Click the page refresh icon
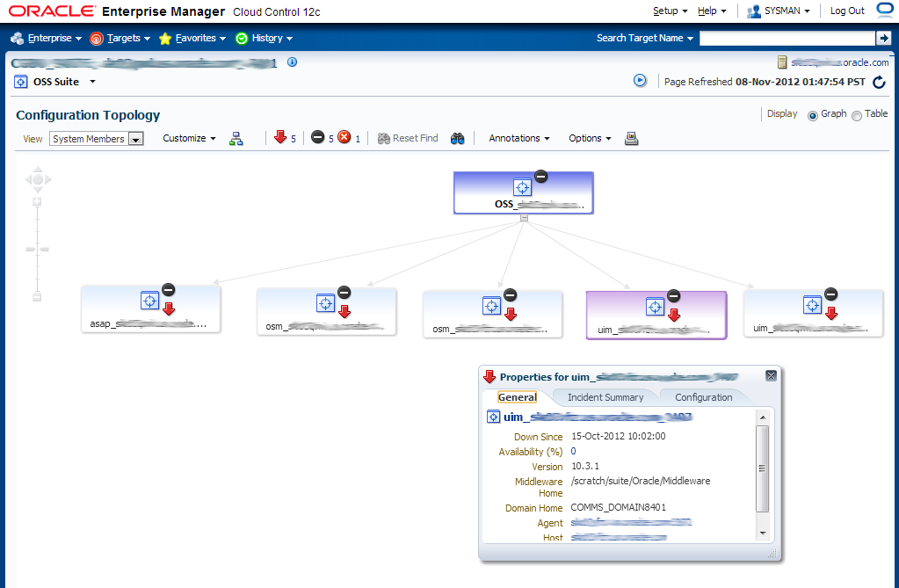This screenshot has height=588, width=899. coord(879,82)
